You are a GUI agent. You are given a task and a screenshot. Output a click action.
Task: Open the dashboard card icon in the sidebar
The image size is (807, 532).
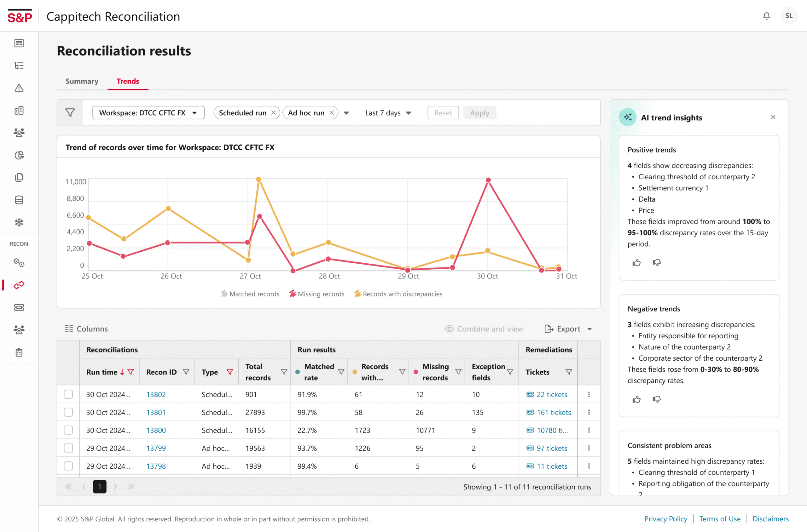(x=19, y=43)
